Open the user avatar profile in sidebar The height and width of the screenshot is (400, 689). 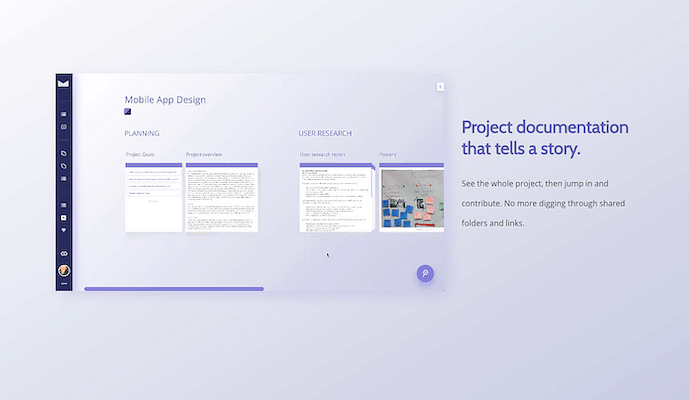pos(64,270)
